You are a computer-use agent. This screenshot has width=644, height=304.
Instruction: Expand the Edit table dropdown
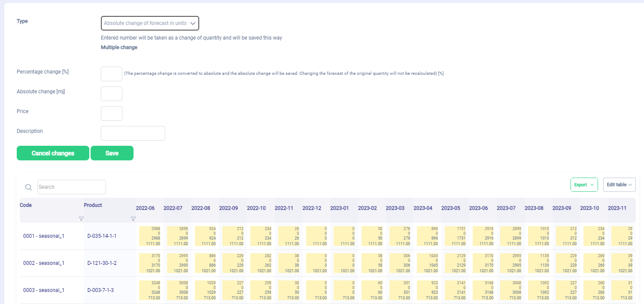(x=619, y=184)
